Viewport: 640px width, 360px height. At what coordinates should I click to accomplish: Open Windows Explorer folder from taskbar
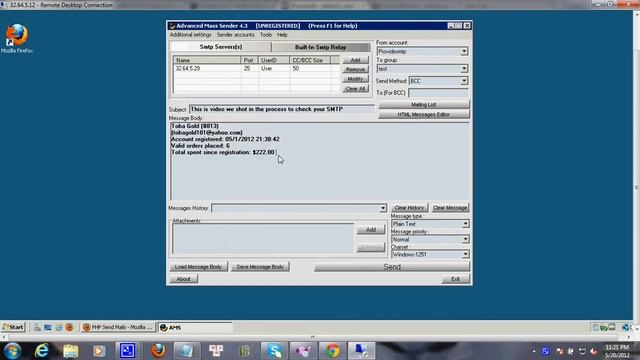pyautogui.click(x=70, y=351)
